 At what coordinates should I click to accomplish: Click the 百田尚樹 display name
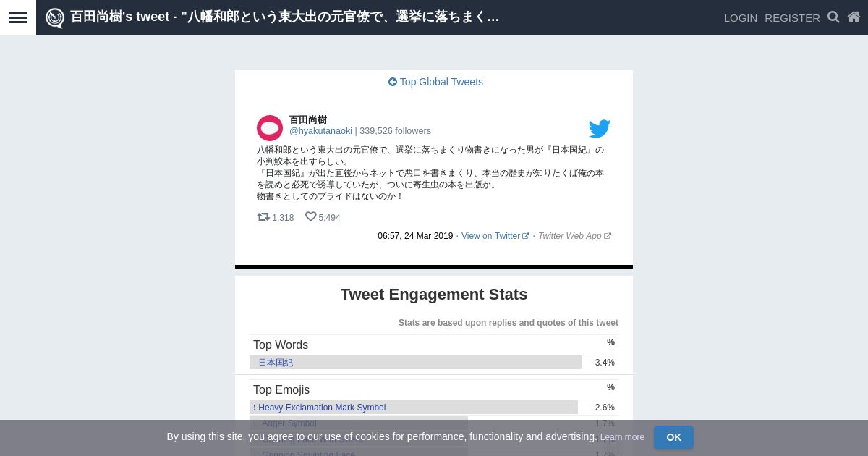[308, 119]
